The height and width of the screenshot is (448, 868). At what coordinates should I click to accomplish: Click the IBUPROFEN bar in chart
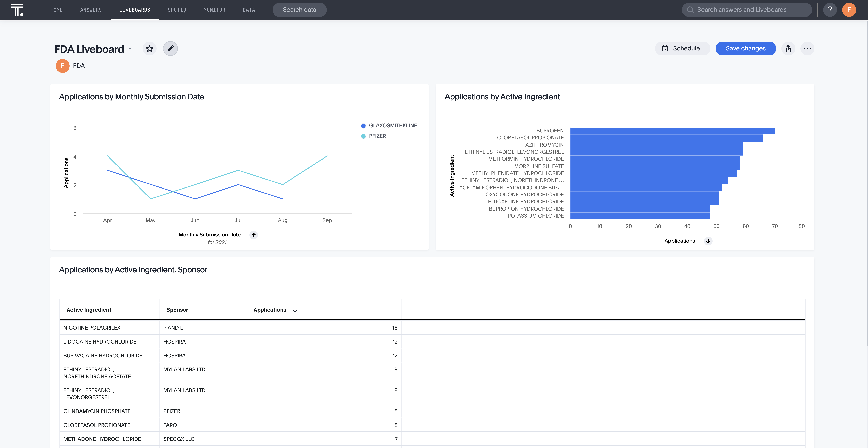pos(673,131)
